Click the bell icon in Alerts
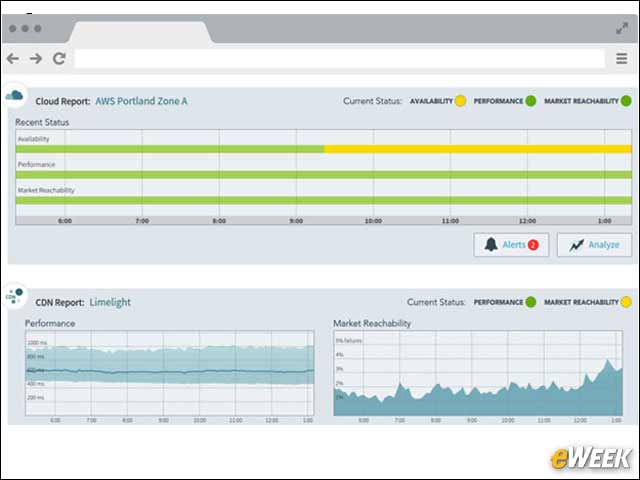The image size is (640, 480). [x=491, y=244]
